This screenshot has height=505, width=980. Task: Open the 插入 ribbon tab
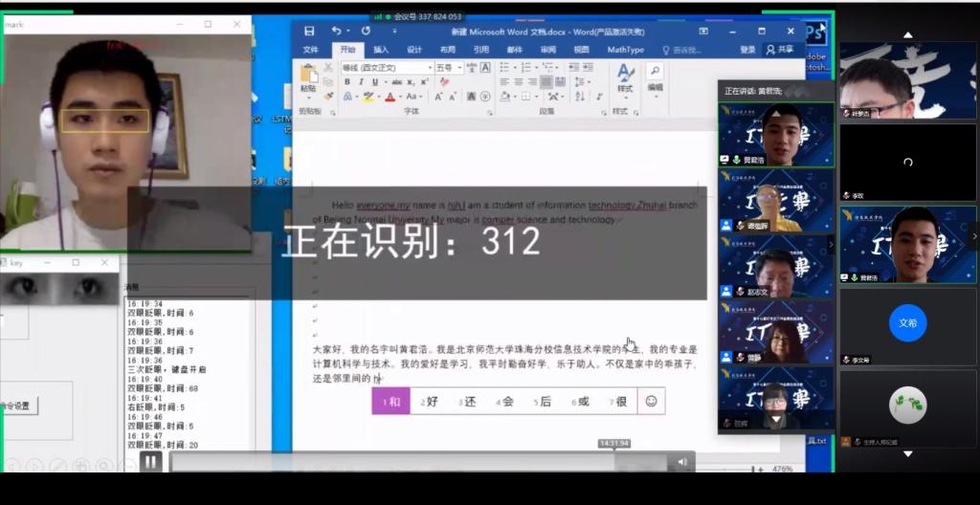point(381,50)
